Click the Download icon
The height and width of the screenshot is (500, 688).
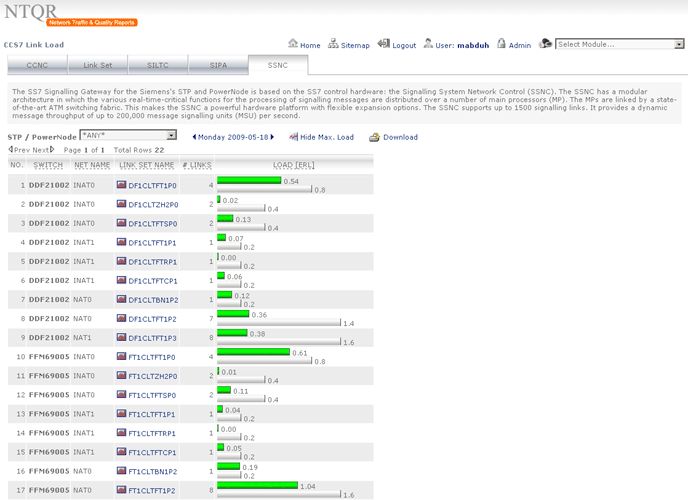tap(372, 137)
